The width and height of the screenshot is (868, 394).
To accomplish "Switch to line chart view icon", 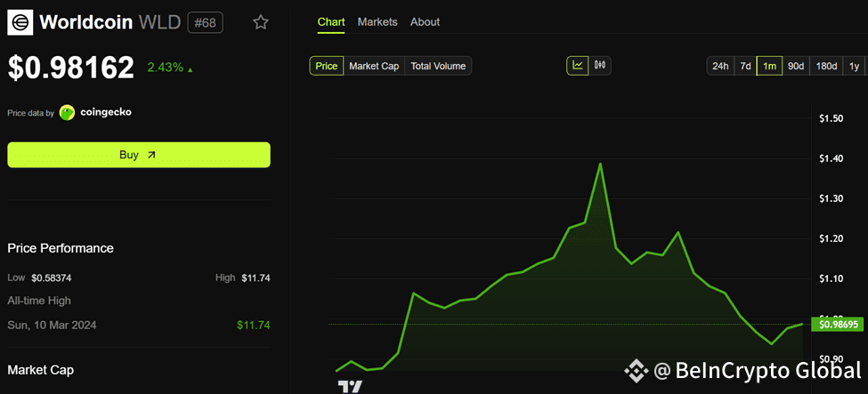I will pos(578,65).
